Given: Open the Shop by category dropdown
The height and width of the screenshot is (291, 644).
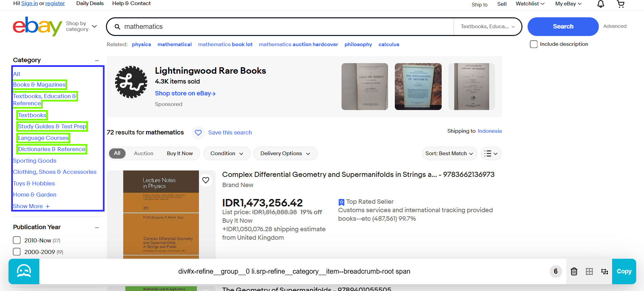Looking at the screenshot, I should tap(81, 26).
